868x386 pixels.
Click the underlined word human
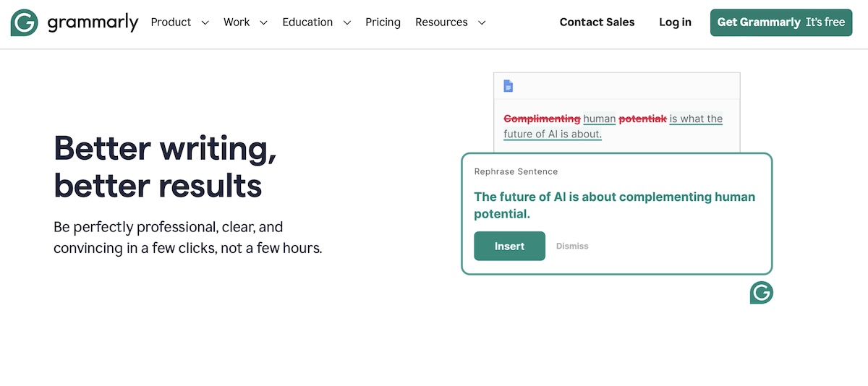pyautogui.click(x=599, y=119)
